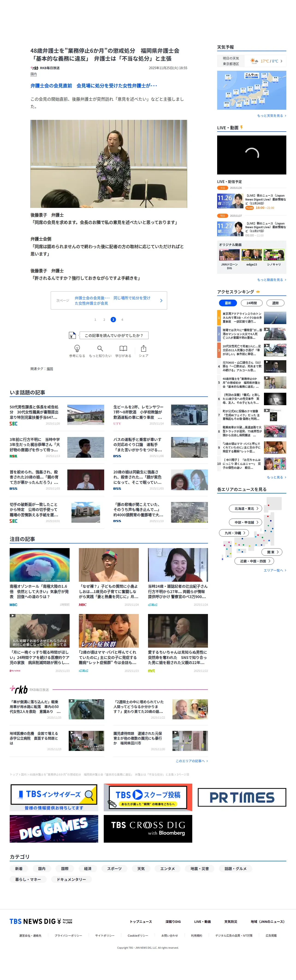Expand 北海道・東北 area news
This screenshot has height=980, width=296.
(x=245, y=508)
